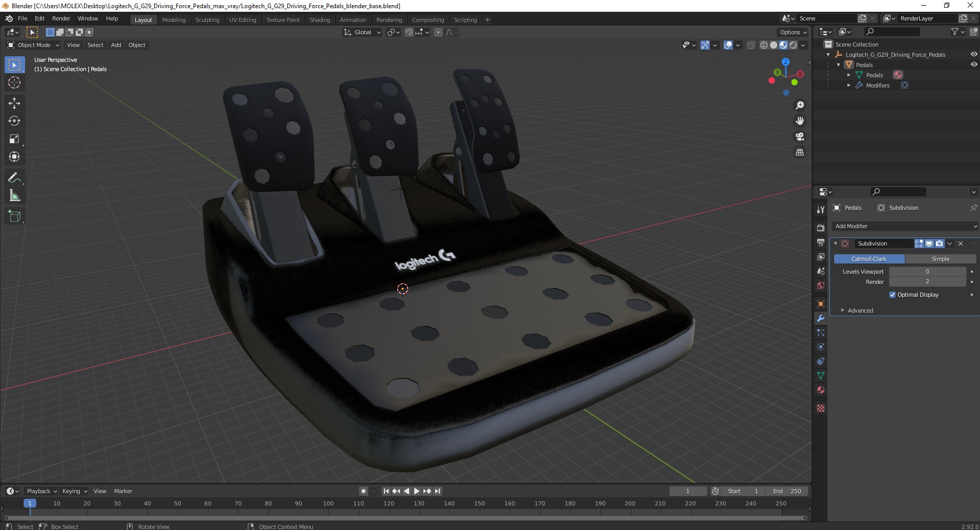Open the Keying dropdown in timeline

pos(74,491)
